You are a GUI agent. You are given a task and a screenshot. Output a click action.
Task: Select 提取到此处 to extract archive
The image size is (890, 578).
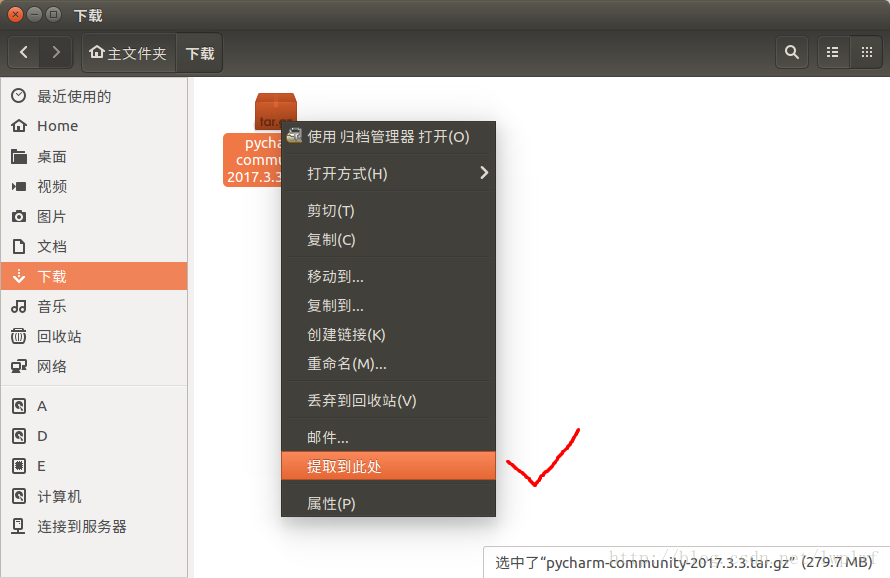(x=388, y=466)
